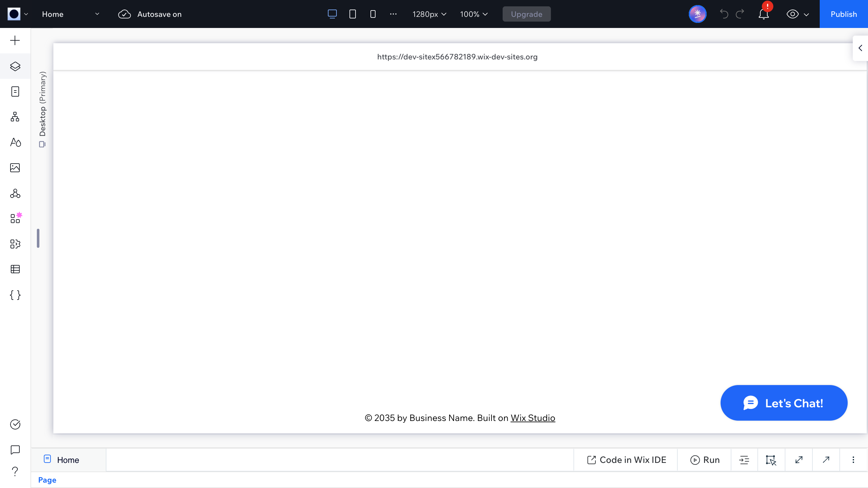Open the Site structure sitemap icon

[x=15, y=117]
